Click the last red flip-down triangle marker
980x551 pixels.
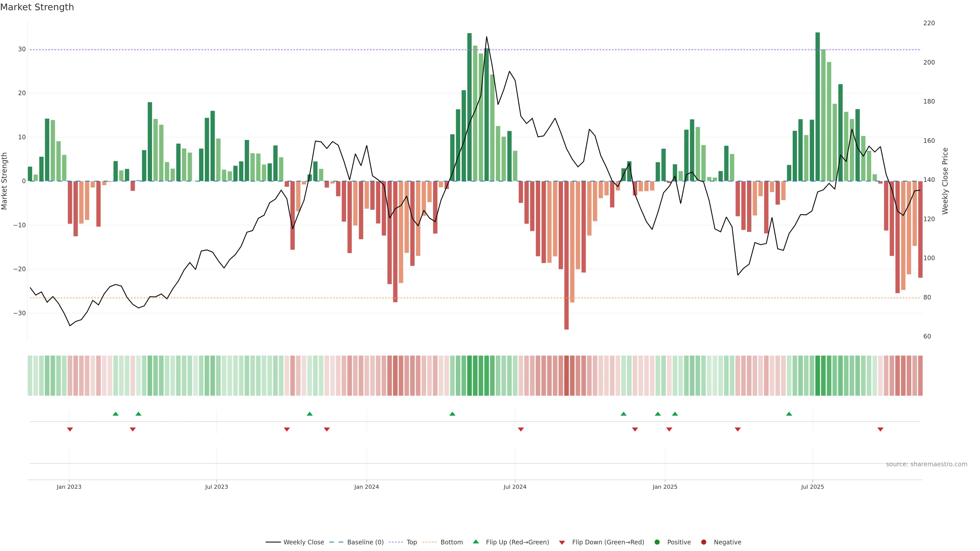coord(880,429)
